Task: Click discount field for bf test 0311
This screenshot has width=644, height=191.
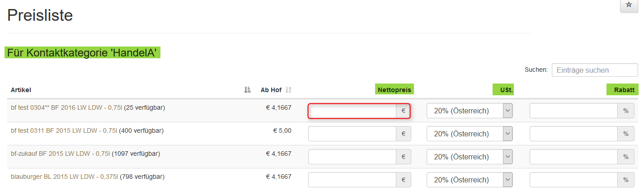Action: tap(573, 134)
